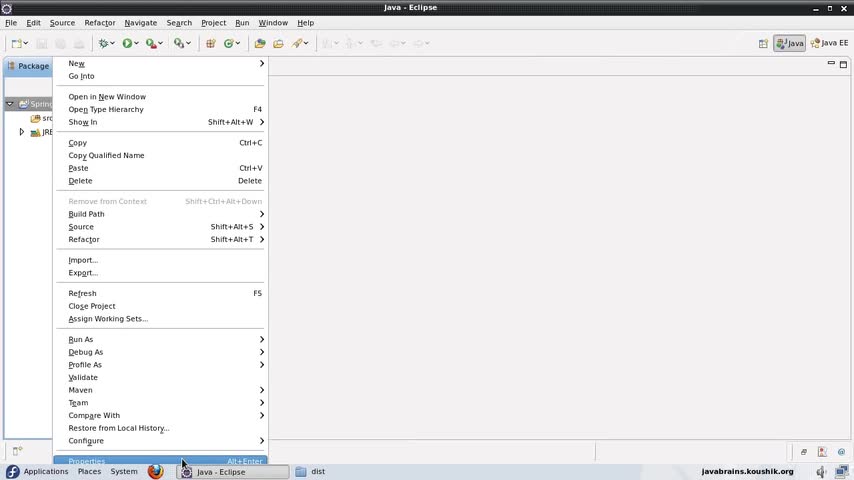This screenshot has width=854, height=480.
Task: Expand the JRE System Library node
Action: pyautogui.click(x=22, y=132)
